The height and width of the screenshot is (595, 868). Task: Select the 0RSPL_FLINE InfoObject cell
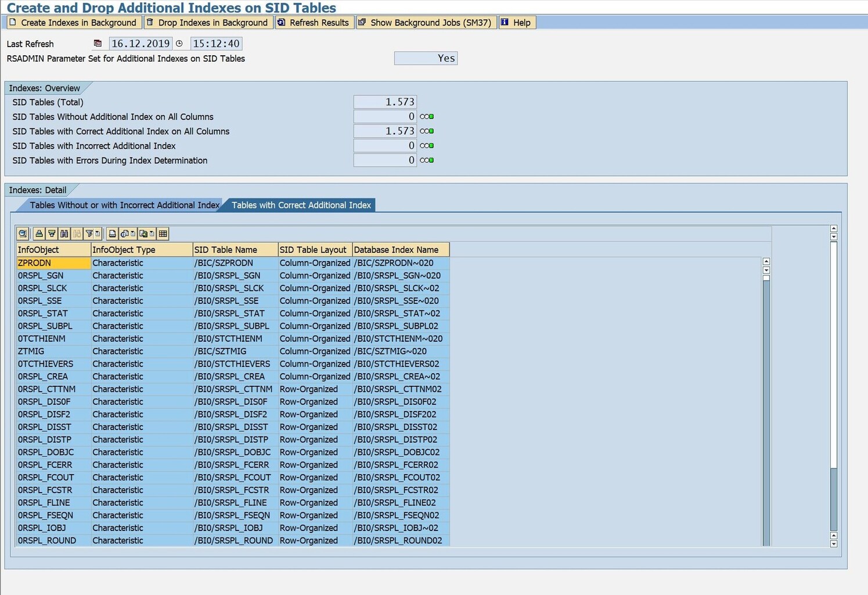(x=53, y=503)
